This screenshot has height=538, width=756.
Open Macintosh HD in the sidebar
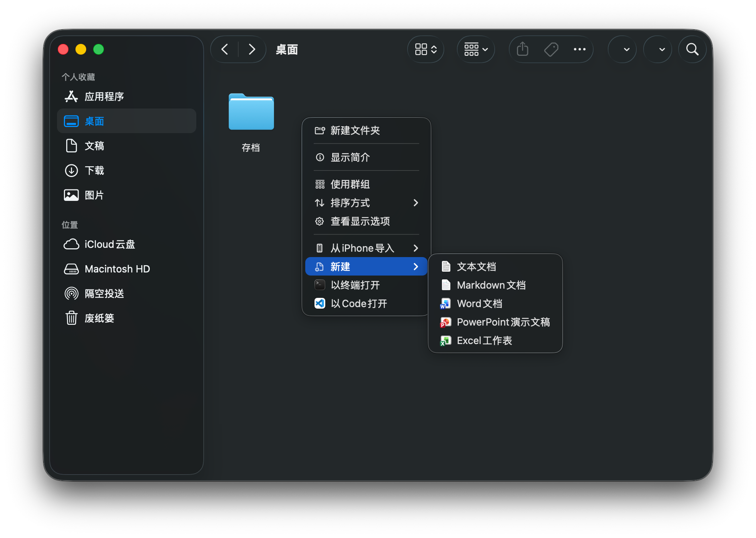127,269
